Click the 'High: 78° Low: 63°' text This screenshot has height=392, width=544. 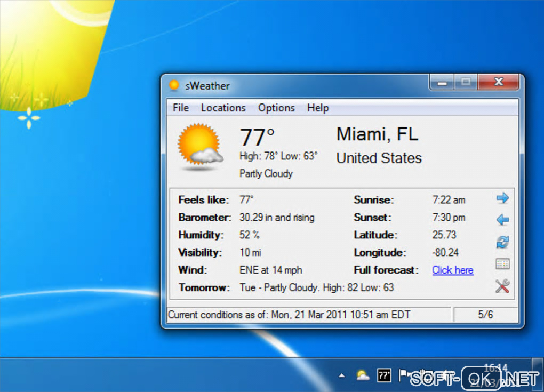[278, 156]
